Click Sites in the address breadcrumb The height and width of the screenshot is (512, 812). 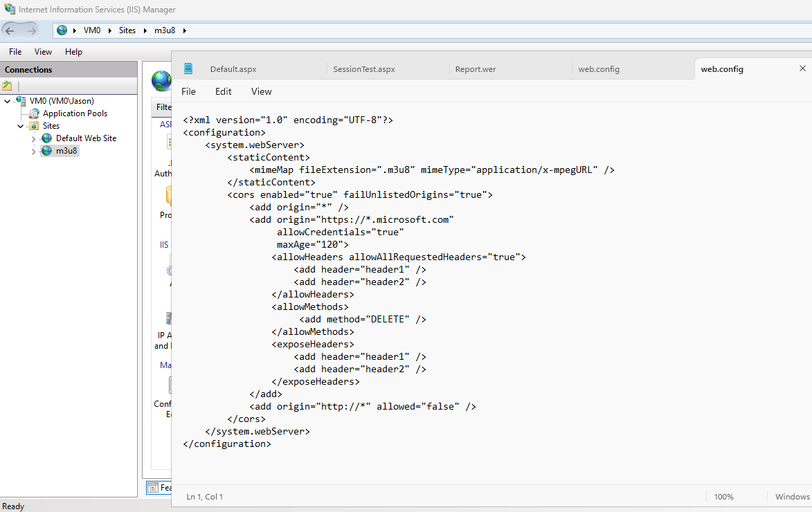point(127,30)
